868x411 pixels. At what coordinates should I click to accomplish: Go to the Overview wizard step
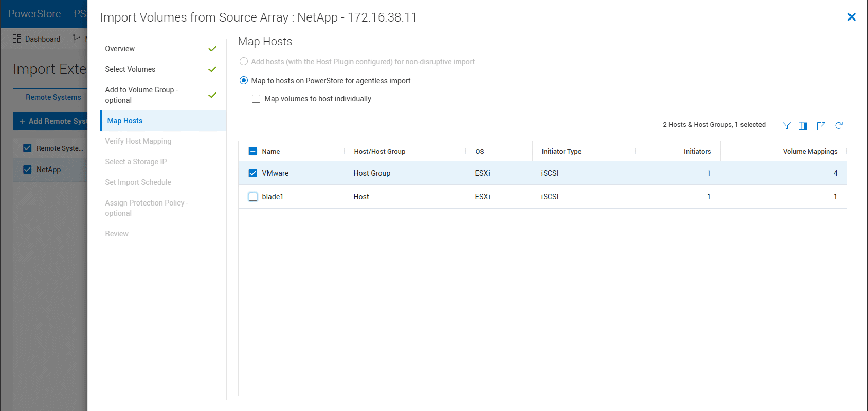[x=120, y=49]
